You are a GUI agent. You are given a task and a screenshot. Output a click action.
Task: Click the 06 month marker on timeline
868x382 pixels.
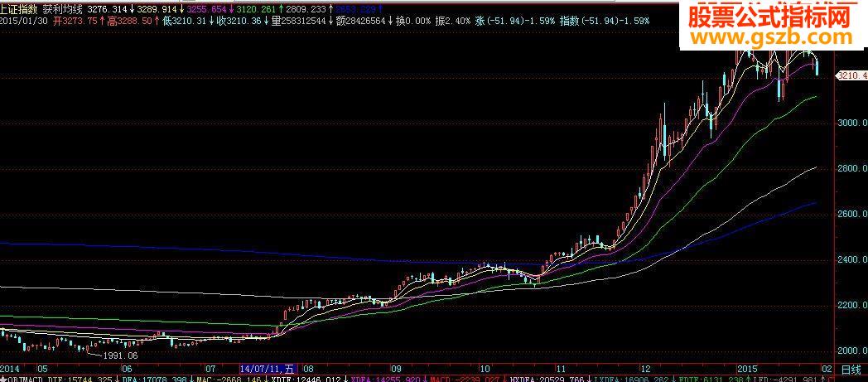point(127,368)
